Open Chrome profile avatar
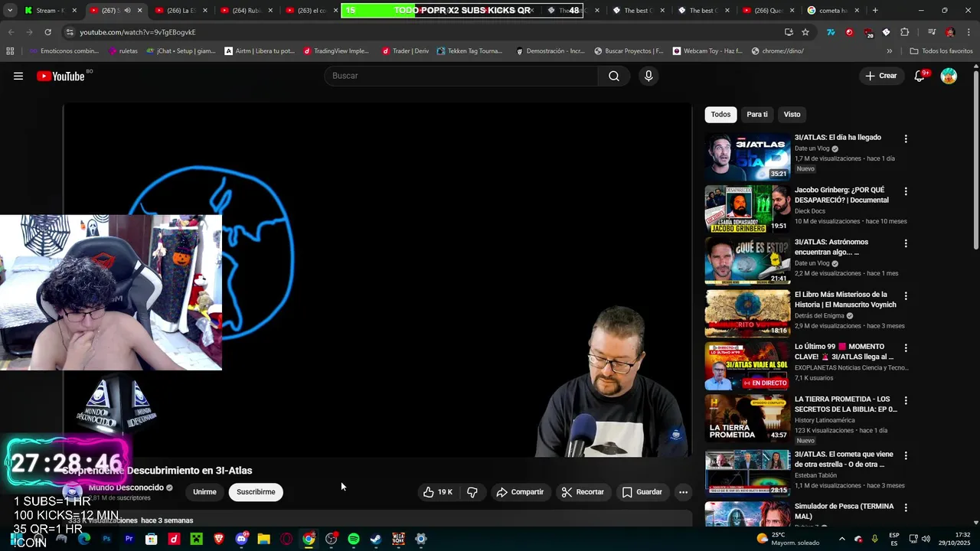This screenshot has width=980, height=551. coord(950,32)
